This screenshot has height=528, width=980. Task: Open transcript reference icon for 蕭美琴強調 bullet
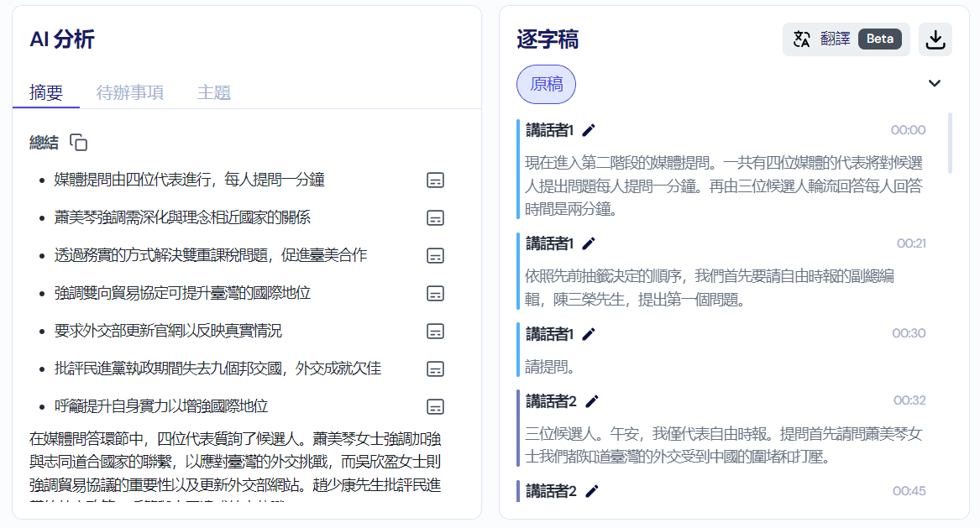[x=435, y=217]
